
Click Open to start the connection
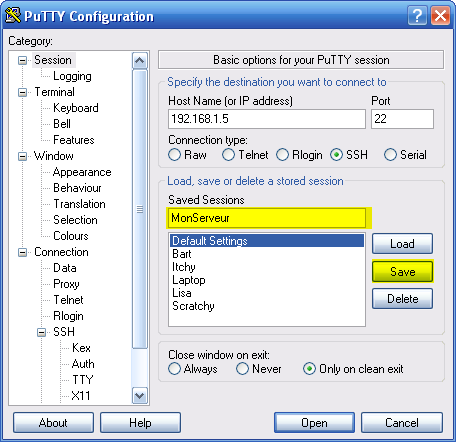tap(314, 423)
